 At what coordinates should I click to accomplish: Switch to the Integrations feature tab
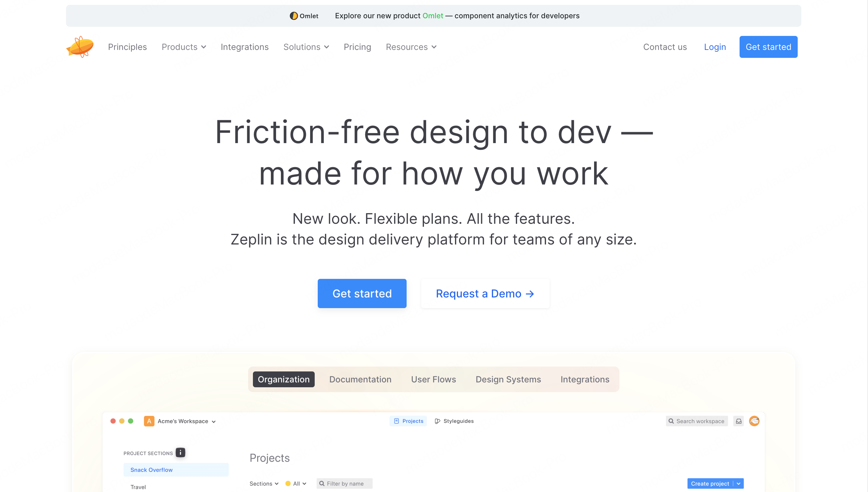pos(585,379)
